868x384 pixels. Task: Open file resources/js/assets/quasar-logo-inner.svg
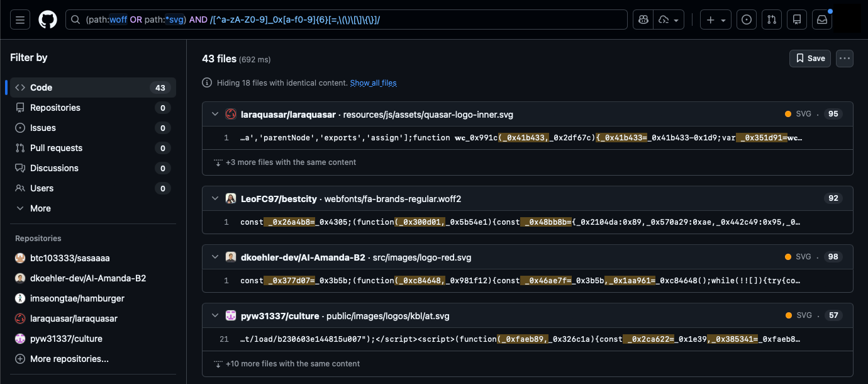click(x=428, y=115)
